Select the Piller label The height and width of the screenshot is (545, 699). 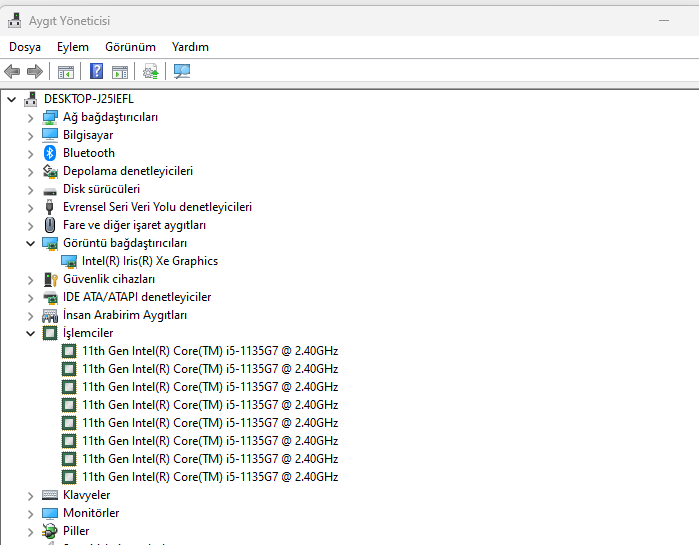coord(76,531)
